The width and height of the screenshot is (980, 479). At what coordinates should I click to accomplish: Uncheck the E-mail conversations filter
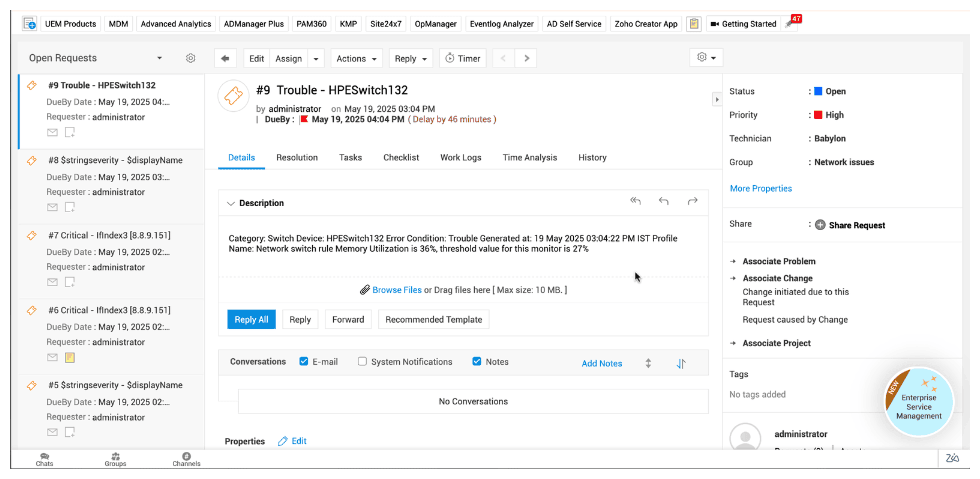pos(304,361)
